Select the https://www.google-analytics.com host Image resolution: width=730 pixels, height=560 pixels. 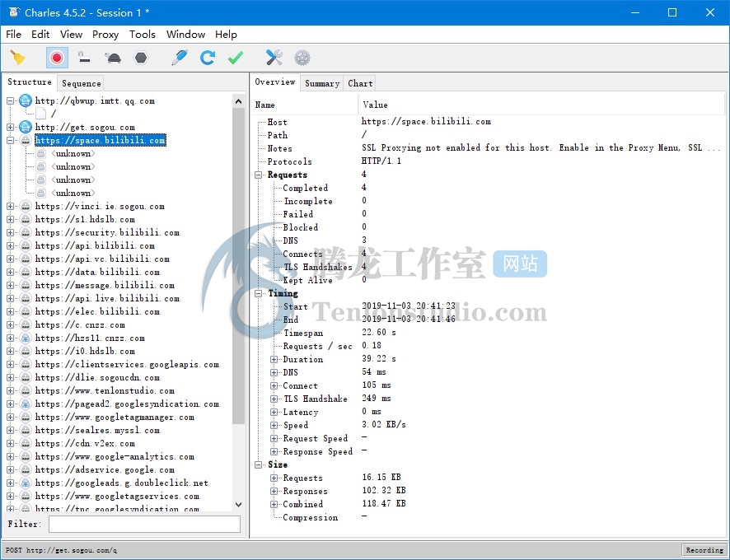[115, 457]
